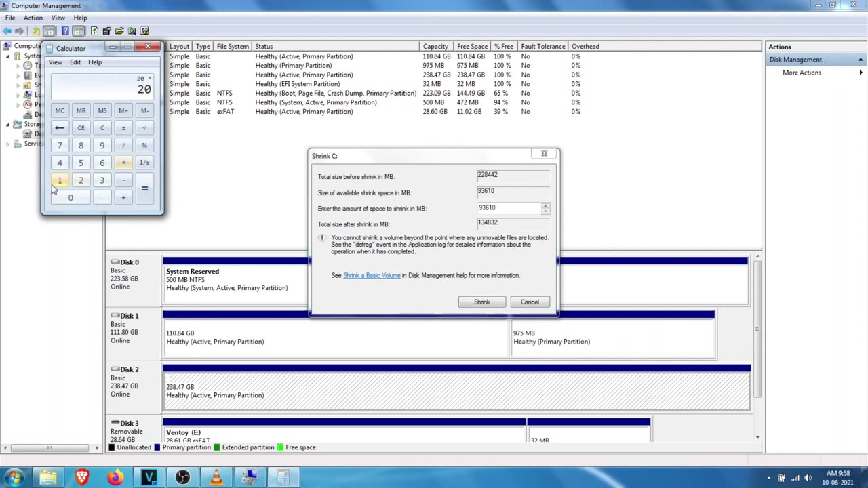Open Calculator's Help menu
868x488 pixels.
95,62
